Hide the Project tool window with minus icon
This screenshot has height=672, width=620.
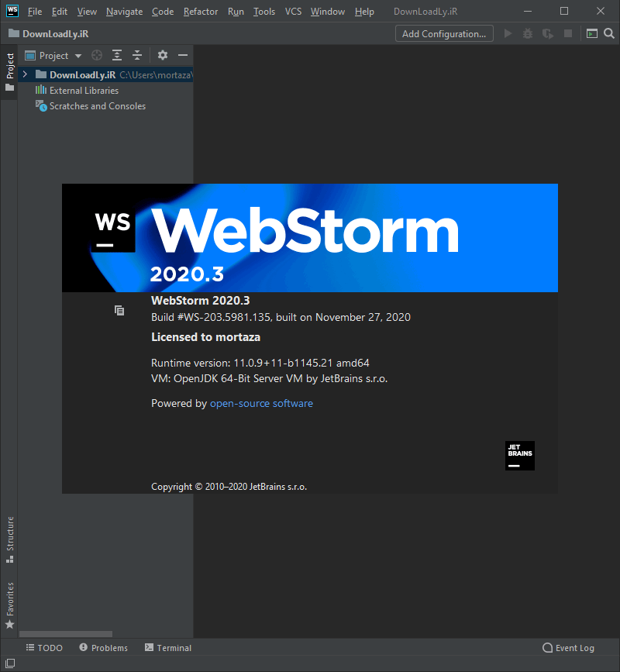click(182, 55)
